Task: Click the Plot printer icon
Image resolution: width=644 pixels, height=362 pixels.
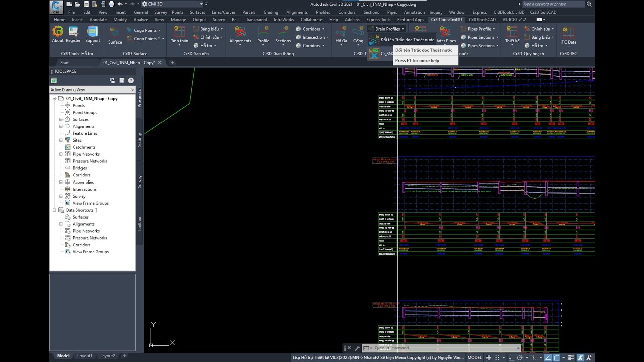Action: pos(111,4)
